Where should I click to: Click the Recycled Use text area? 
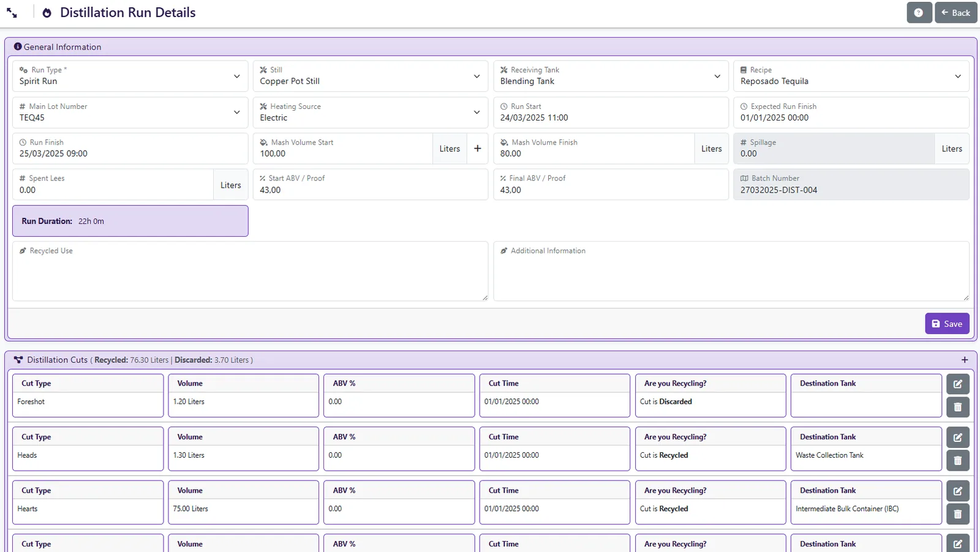pyautogui.click(x=250, y=271)
